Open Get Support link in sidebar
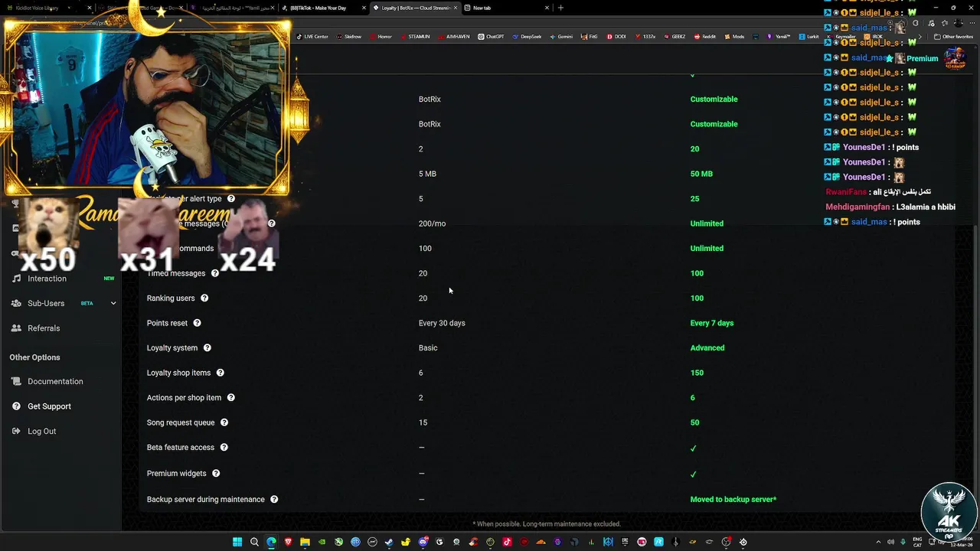The width and height of the screenshot is (980, 551). tap(49, 406)
